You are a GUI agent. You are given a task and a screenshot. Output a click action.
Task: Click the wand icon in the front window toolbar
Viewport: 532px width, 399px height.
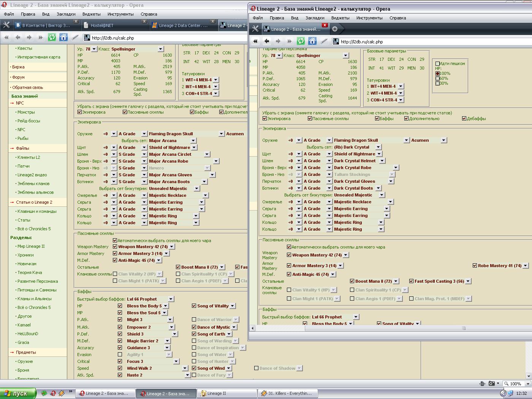(x=324, y=41)
